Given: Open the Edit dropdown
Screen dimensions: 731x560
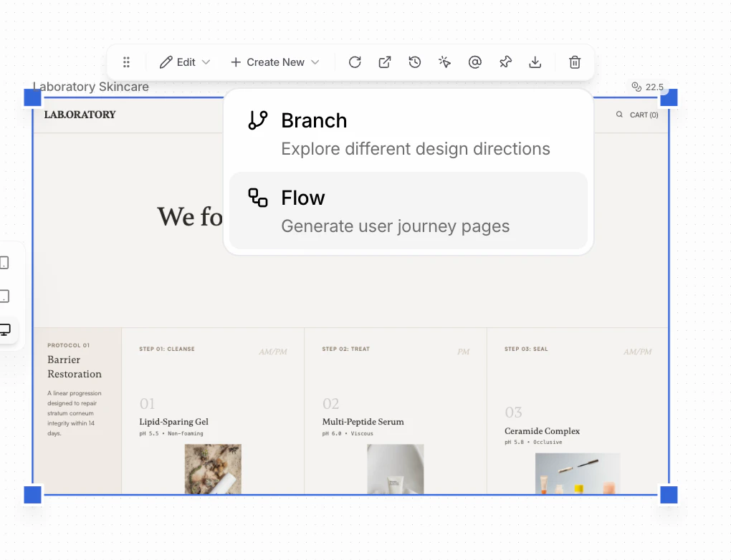Looking at the screenshot, I should point(184,62).
